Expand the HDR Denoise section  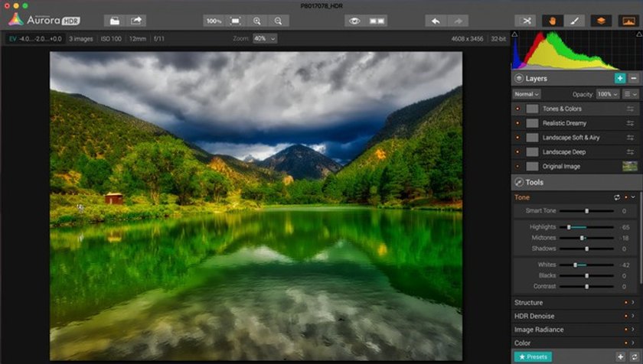(x=576, y=316)
